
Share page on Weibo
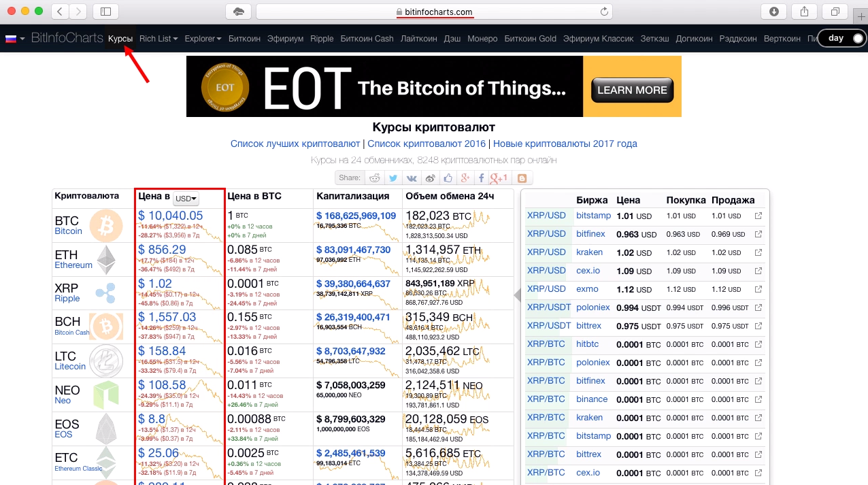pos(430,178)
